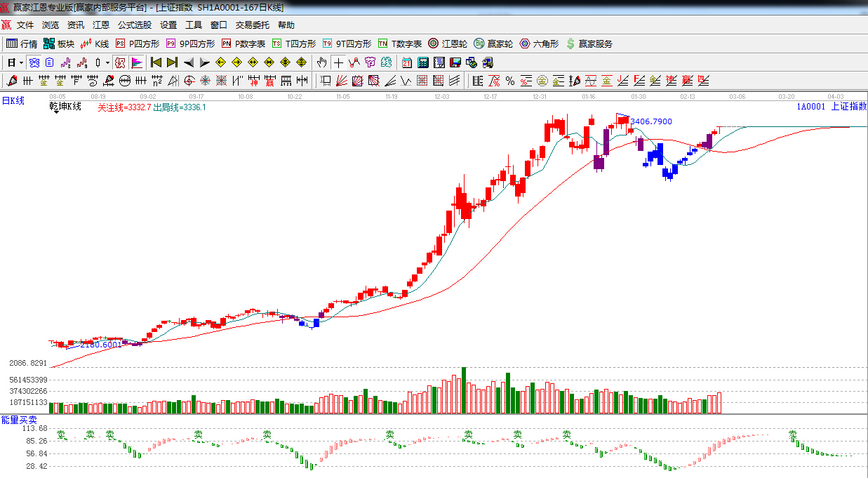Toggle the pink flag chart mode button
The width and height of the screenshot is (868, 478).
coord(137,62)
